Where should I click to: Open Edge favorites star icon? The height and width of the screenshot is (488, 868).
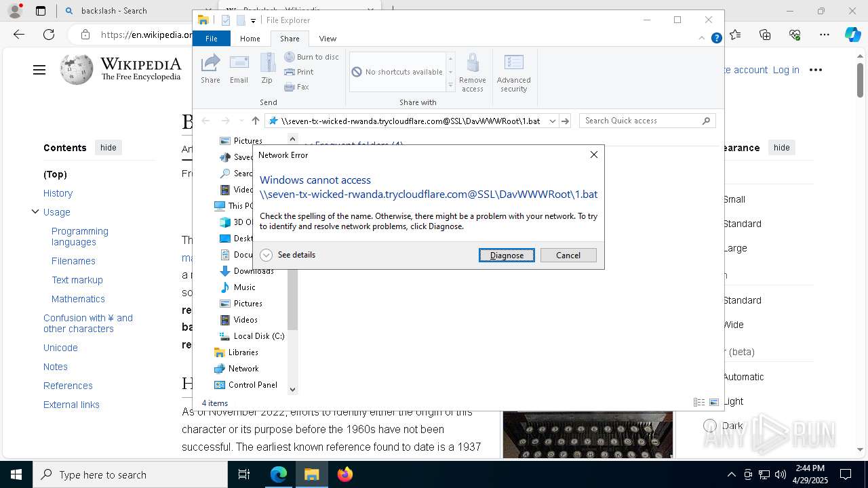pos(735,35)
